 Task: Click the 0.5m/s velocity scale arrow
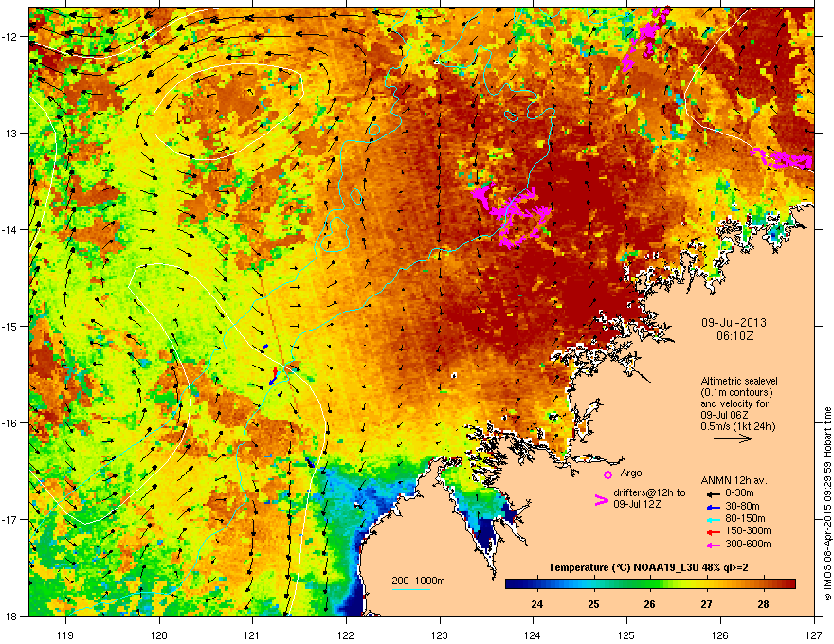[x=733, y=438]
